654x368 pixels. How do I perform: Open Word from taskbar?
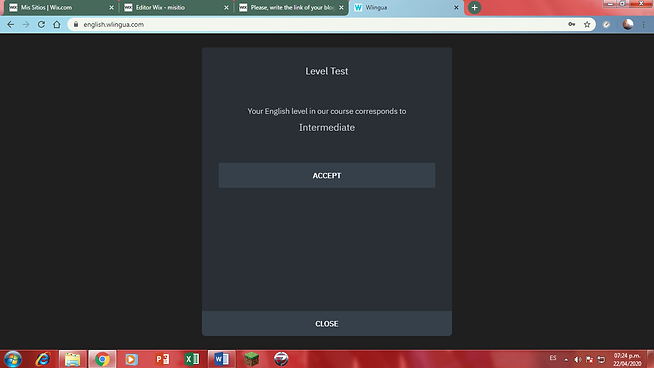[x=221, y=359]
